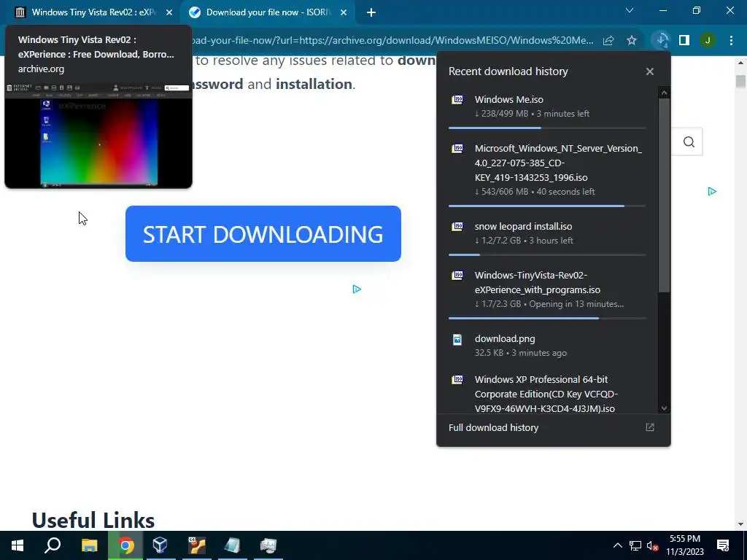Open the Chrome side panel
The height and width of the screenshot is (560, 747).
click(x=684, y=41)
